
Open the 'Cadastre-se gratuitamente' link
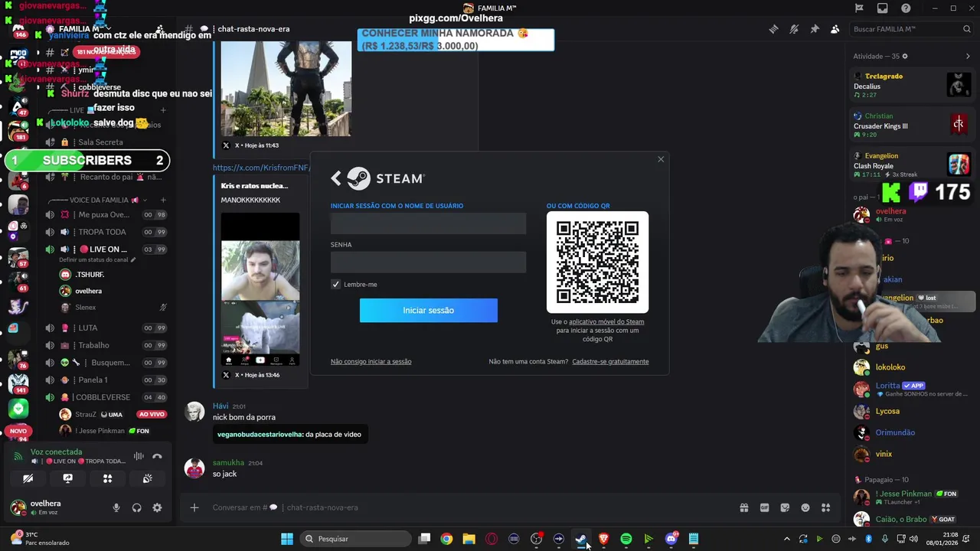610,361
